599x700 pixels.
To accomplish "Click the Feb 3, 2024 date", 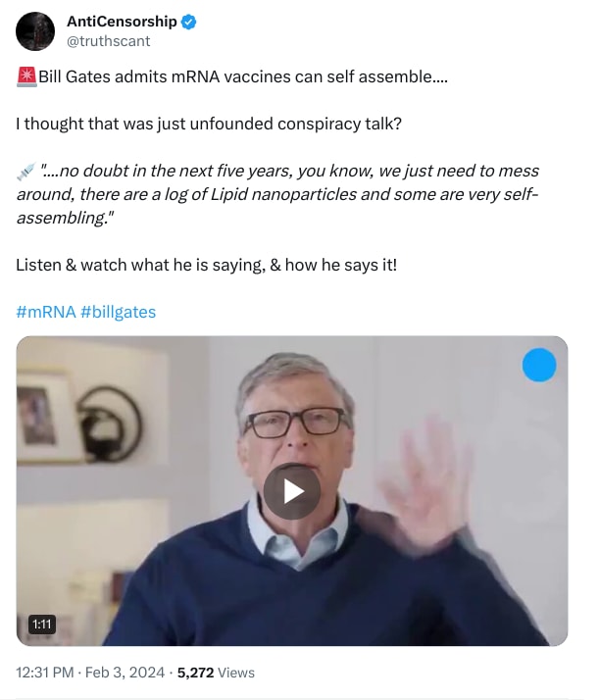I will point(125,673).
